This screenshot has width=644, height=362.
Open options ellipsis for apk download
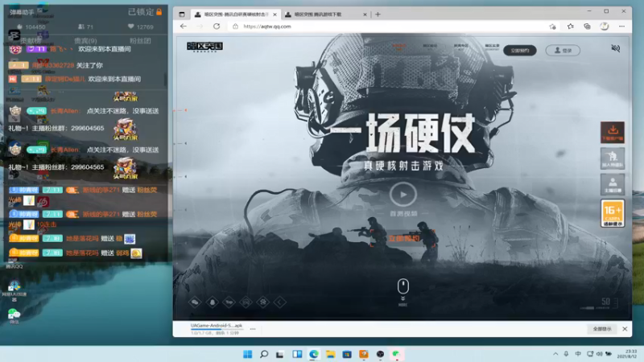point(253,329)
